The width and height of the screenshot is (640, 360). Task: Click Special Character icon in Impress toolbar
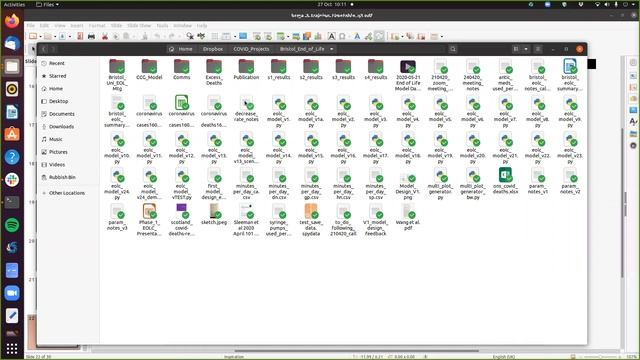tap(342, 36)
